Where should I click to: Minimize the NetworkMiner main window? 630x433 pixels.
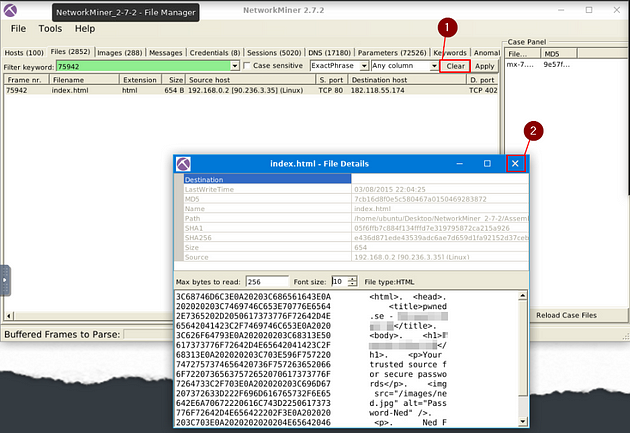(x=561, y=10)
